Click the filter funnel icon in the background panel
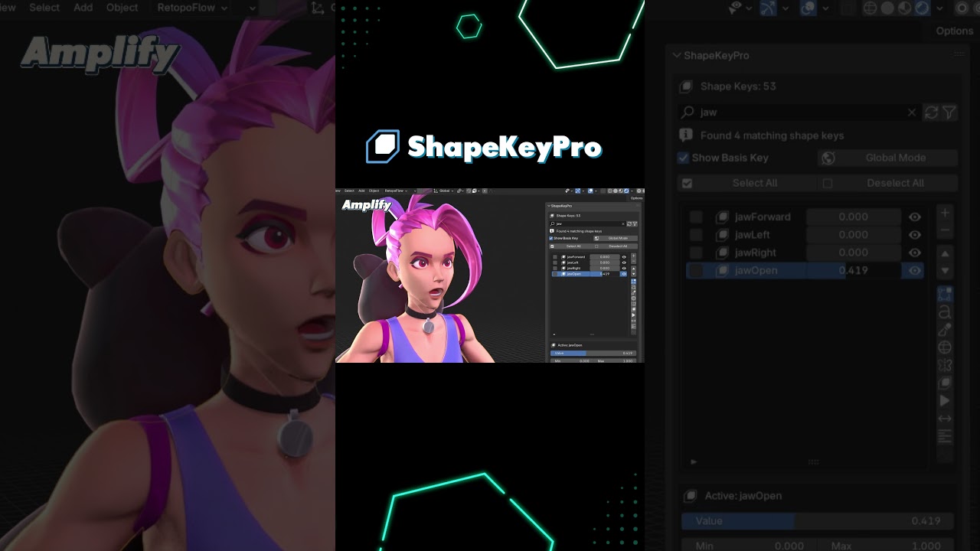 (949, 112)
